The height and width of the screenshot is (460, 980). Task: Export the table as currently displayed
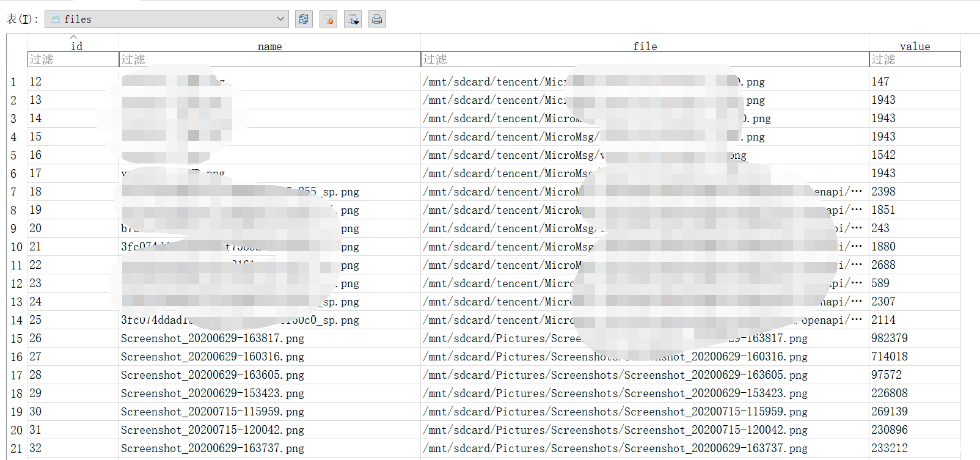(x=353, y=19)
